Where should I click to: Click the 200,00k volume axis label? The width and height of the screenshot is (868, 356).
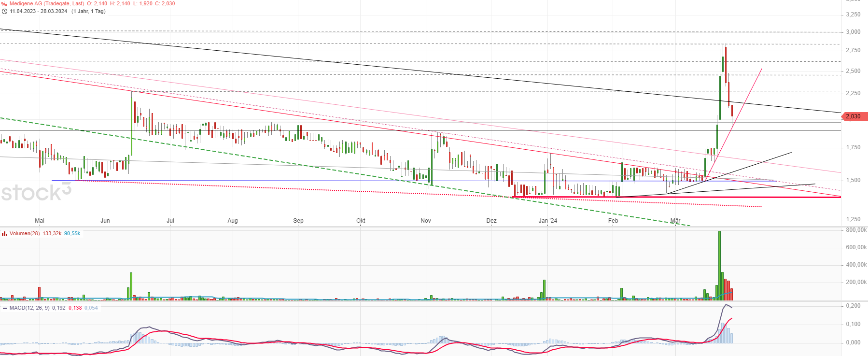click(856, 282)
